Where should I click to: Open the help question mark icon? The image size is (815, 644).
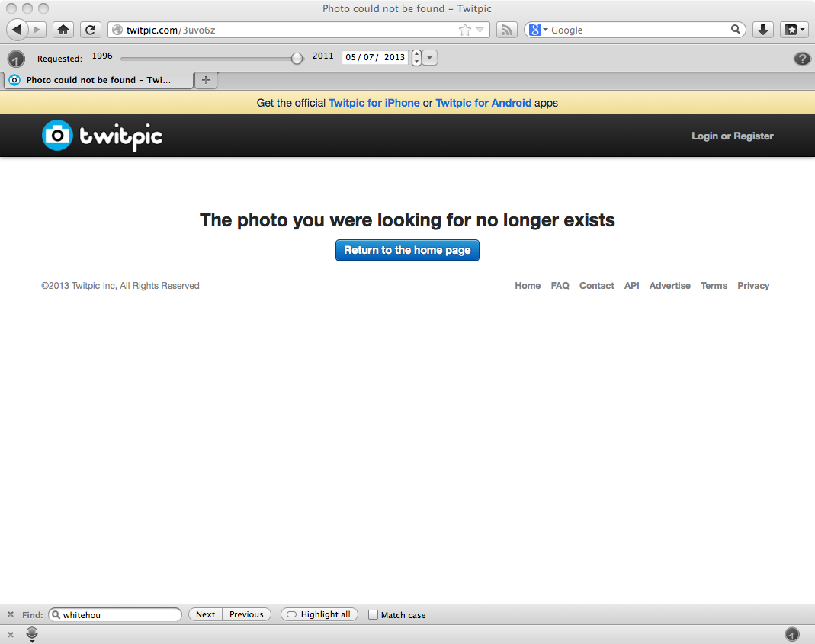click(x=802, y=59)
